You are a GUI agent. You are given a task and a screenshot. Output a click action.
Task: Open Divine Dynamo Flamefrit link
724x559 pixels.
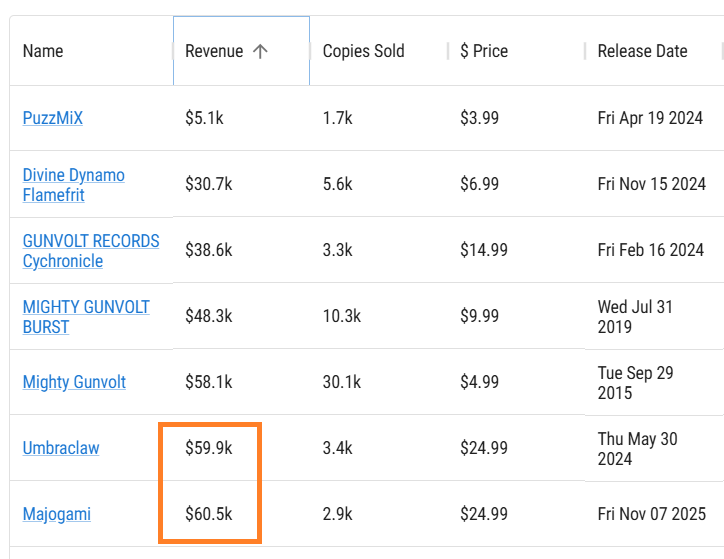click(73, 185)
